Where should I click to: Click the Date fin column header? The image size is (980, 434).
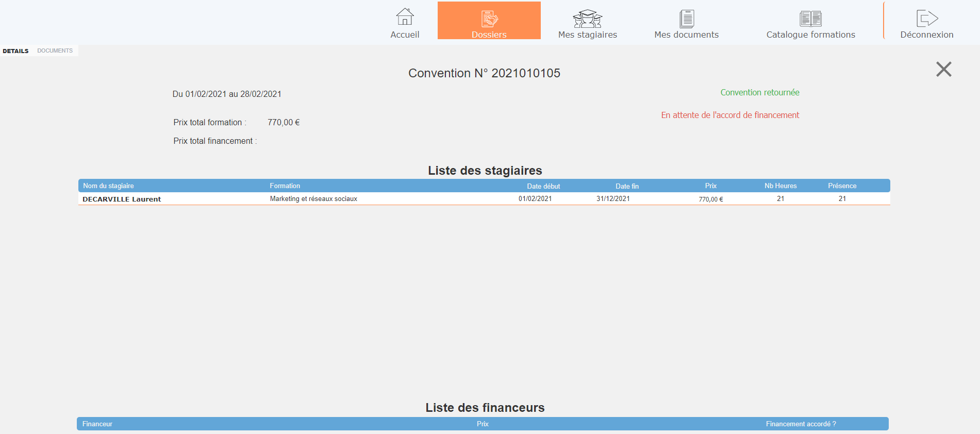point(626,186)
